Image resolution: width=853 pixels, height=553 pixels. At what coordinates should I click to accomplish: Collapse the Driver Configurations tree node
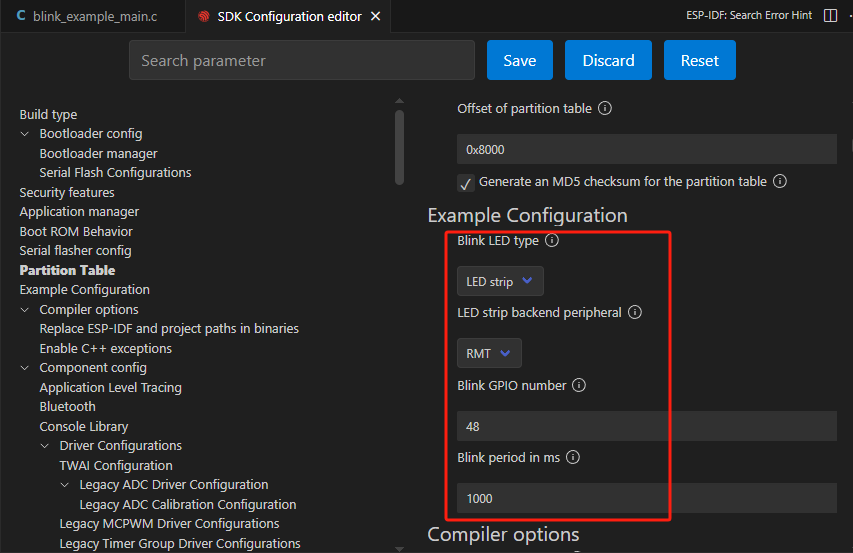tap(45, 446)
